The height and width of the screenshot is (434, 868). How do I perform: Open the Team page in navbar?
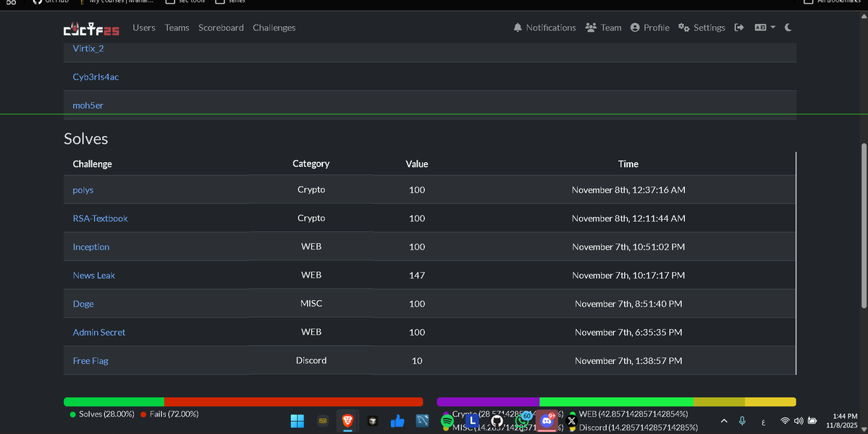click(x=603, y=27)
